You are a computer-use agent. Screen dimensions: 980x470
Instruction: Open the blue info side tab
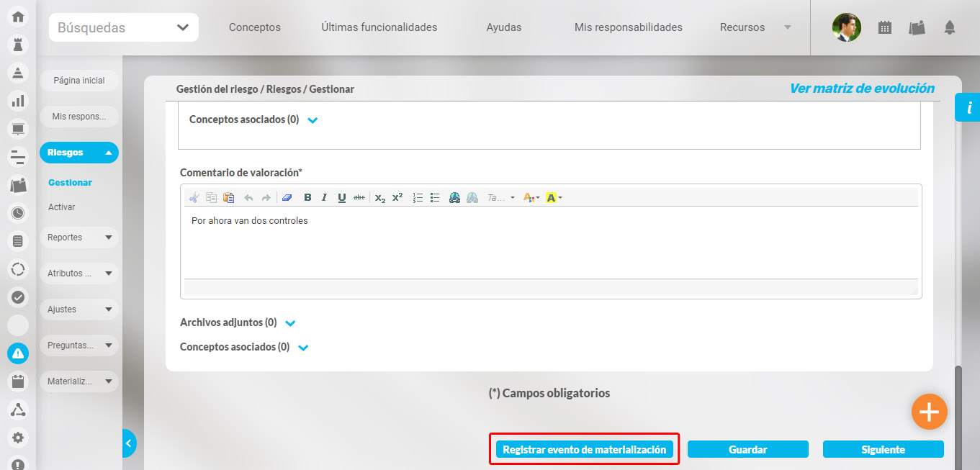[968, 108]
